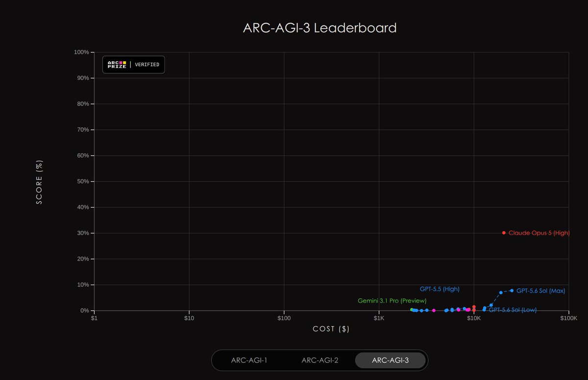Click the ARC-AGI-3 Leaderboard title
The image size is (588, 380).
320,27
